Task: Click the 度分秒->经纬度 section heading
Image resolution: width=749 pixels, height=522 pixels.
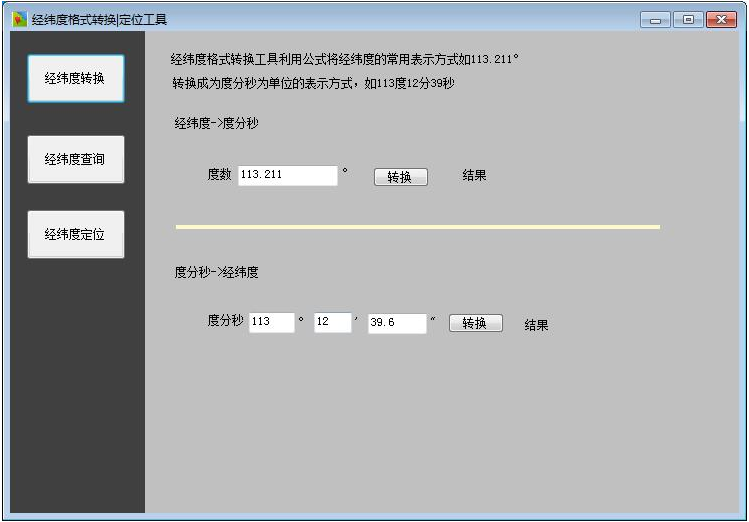Action: [x=216, y=272]
